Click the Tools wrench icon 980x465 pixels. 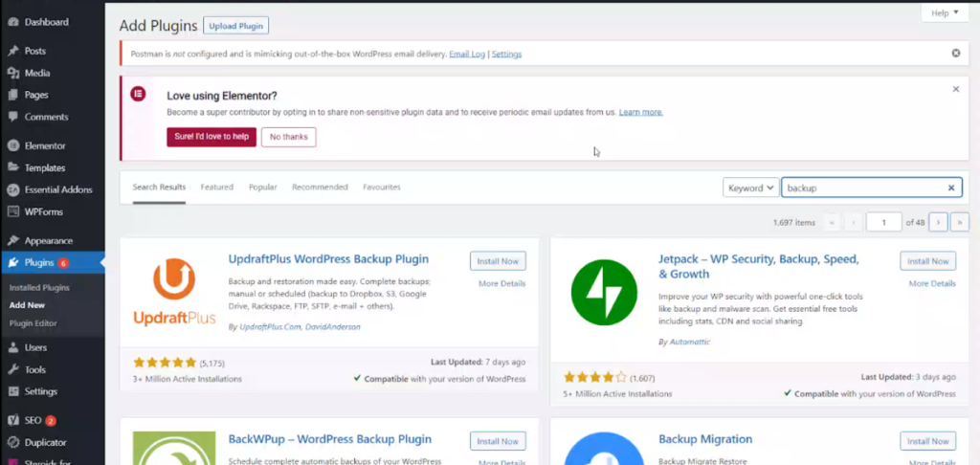13,369
